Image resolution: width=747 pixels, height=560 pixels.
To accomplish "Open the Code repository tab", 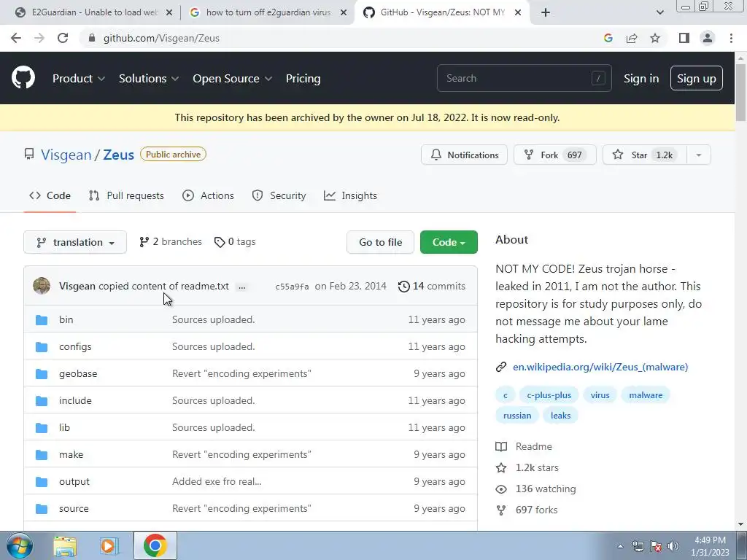I will pos(50,195).
